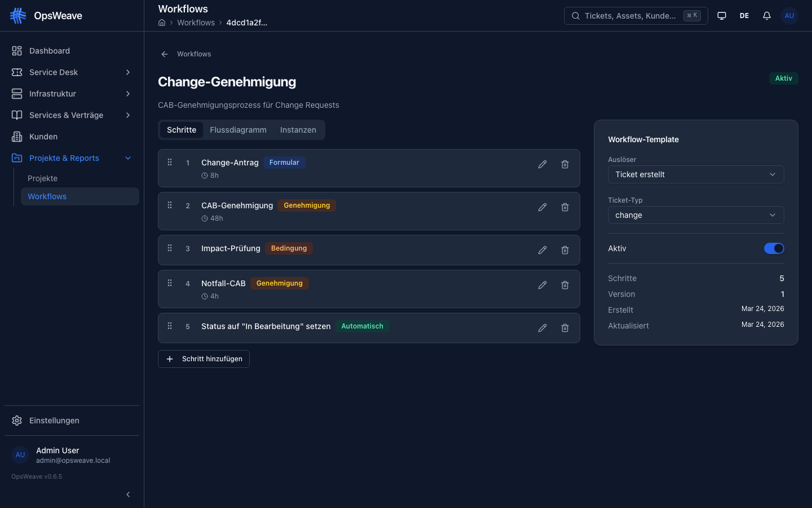Click the AU avatar in the top right

[x=789, y=15]
